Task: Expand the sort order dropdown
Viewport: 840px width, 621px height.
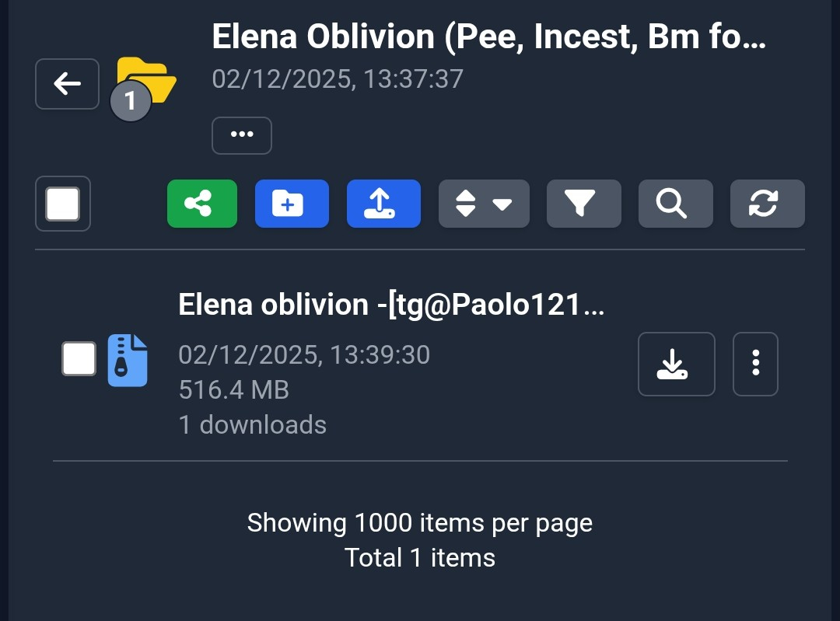Action: click(x=484, y=204)
